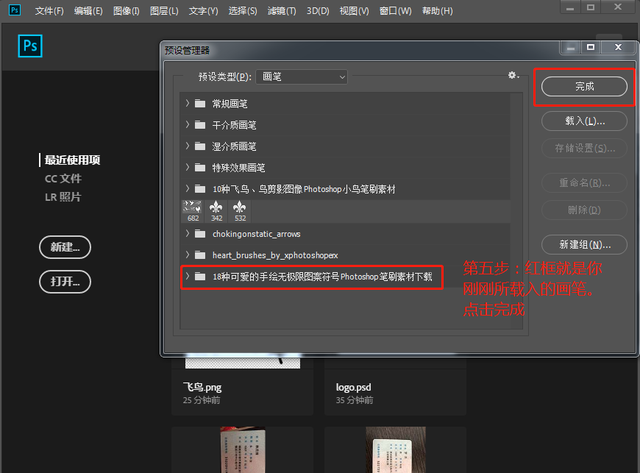Expand the 湿介质画笔 brush group
This screenshot has height=473, width=640.
(187, 146)
